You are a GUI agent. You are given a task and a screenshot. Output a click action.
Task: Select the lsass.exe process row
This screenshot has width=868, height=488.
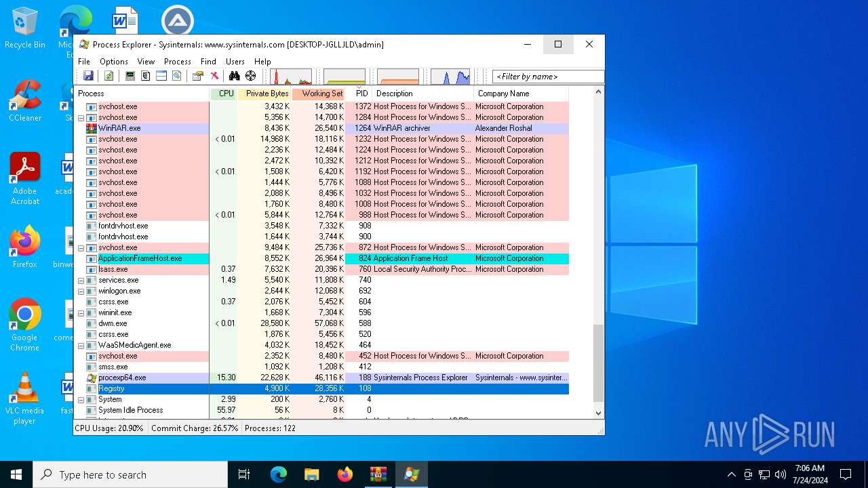click(321, 269)
